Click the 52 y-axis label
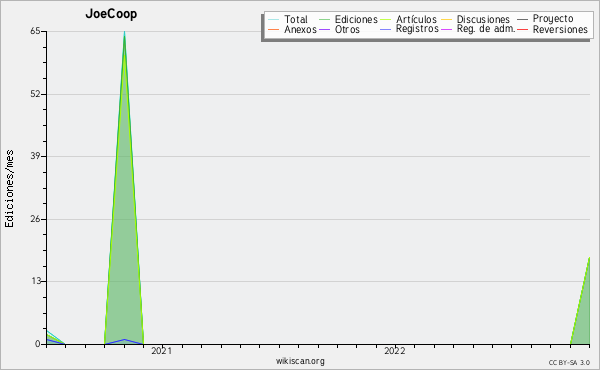The width and height of the screenshot is (600, 370). point(35,94)
